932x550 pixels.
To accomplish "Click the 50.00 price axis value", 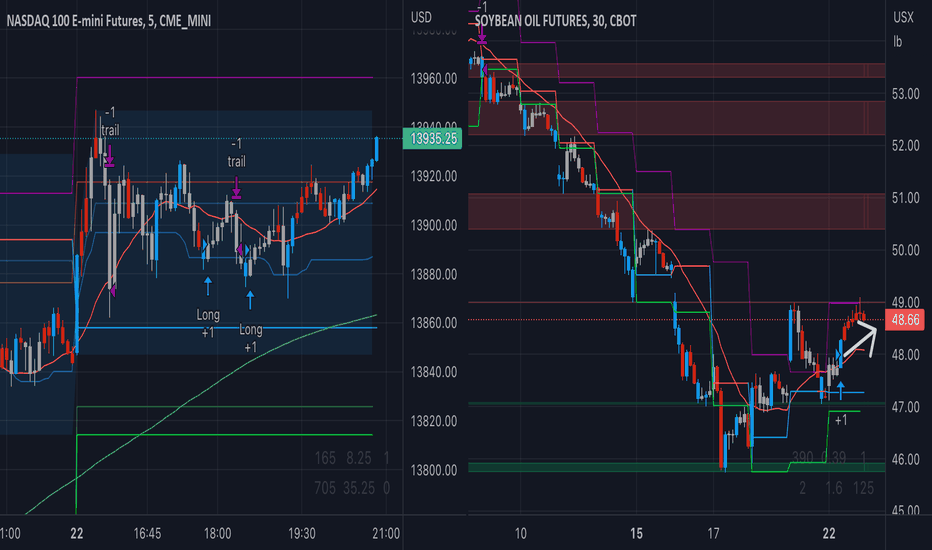I will [905, 250].
